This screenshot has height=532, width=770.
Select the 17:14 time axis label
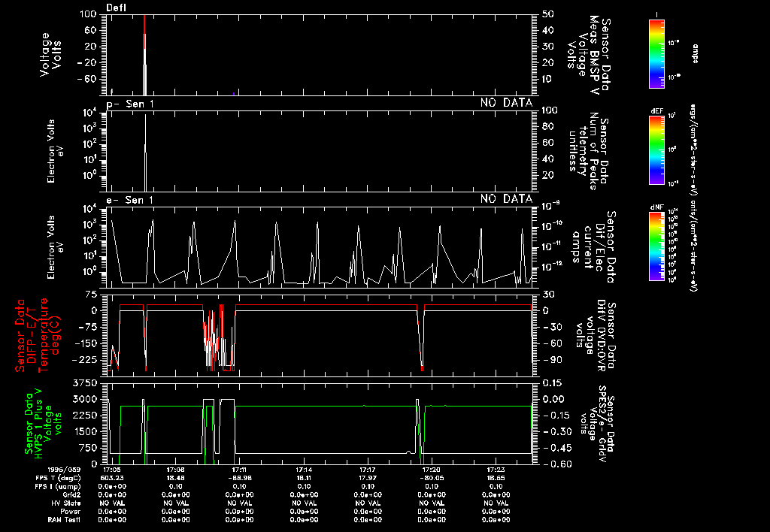[304, 469]
